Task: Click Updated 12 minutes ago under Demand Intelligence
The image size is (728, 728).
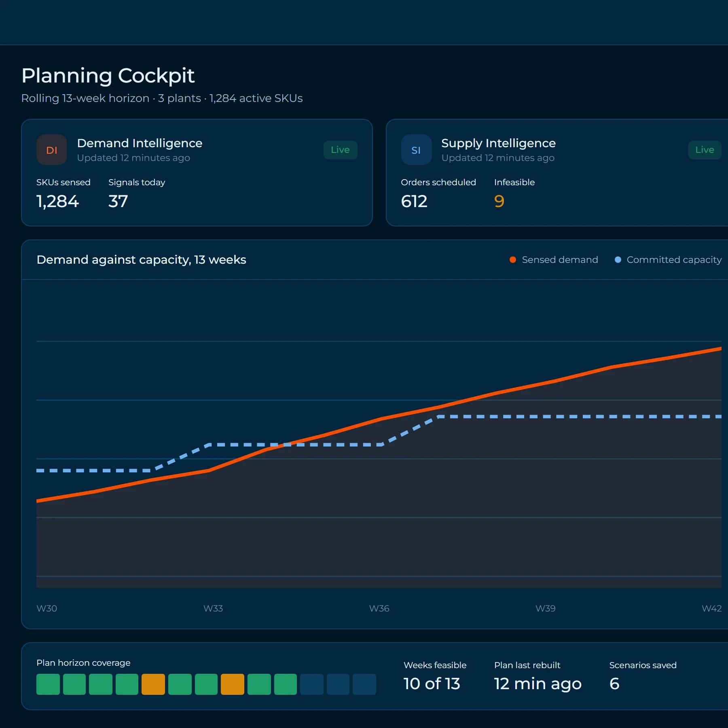Action: 133,158
